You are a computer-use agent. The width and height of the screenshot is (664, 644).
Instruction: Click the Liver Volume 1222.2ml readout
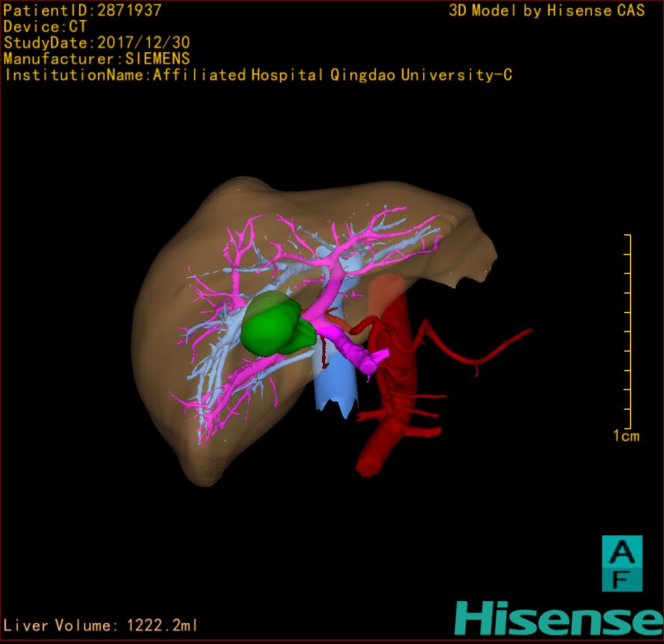pos(101,626)
